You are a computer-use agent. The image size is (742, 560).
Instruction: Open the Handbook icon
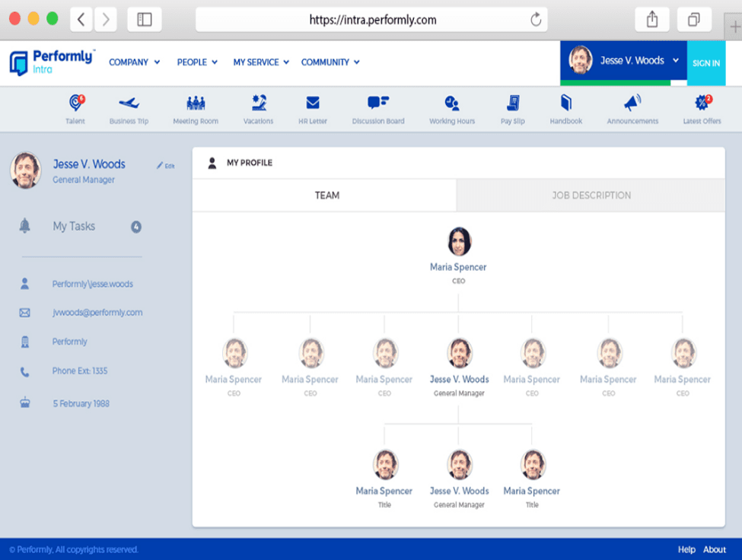[x=566, y=103]
